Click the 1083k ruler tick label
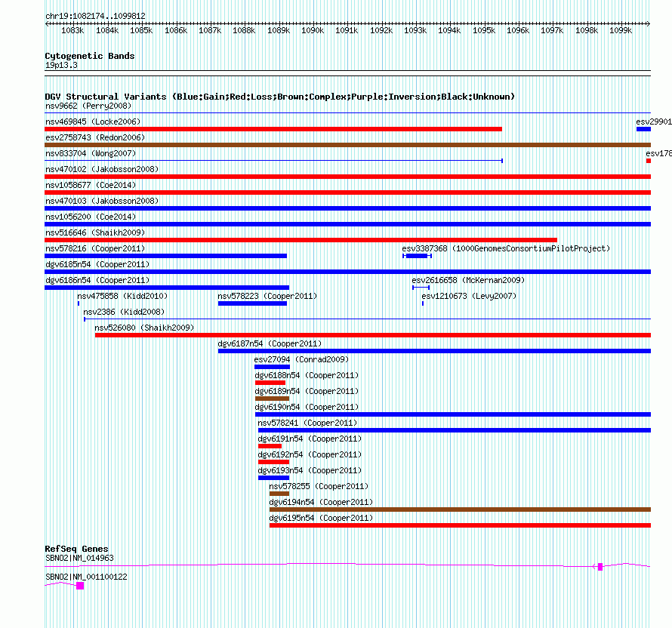Screen dimensions: 672x628 pos(72,30)
